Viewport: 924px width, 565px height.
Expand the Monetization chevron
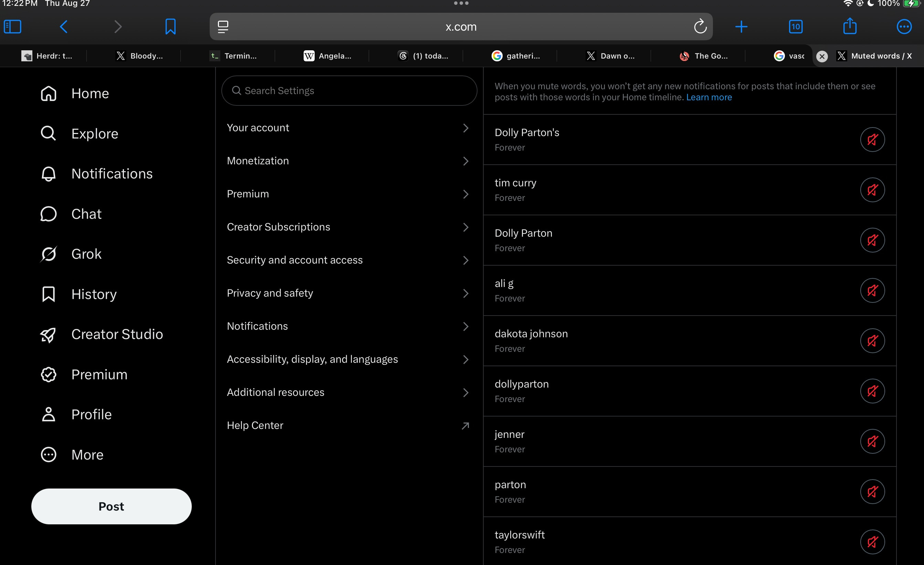pos(466,161)
